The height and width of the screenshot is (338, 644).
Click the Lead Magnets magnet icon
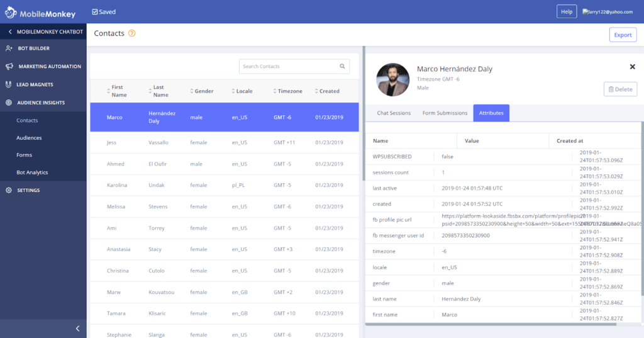click(x=9, y=84)
